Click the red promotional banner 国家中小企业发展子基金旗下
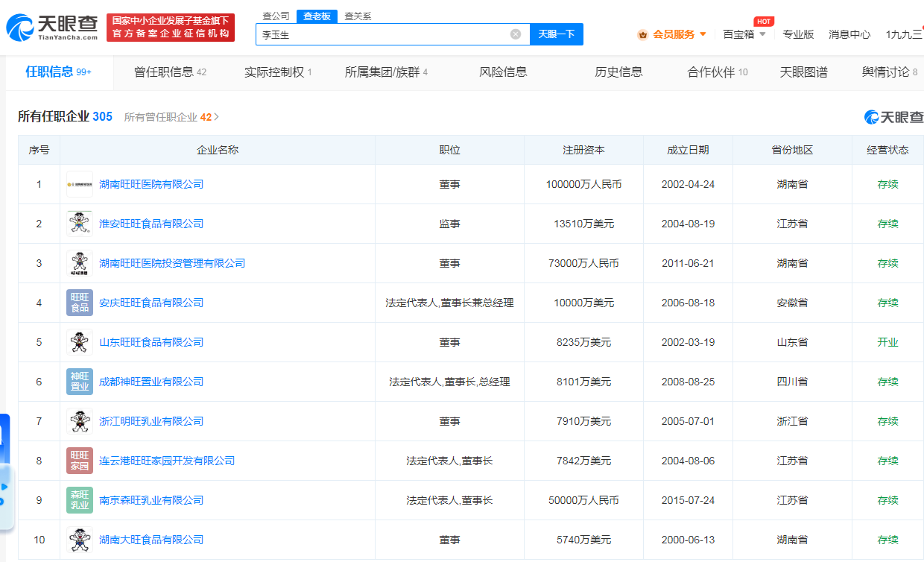 [171, 28]
